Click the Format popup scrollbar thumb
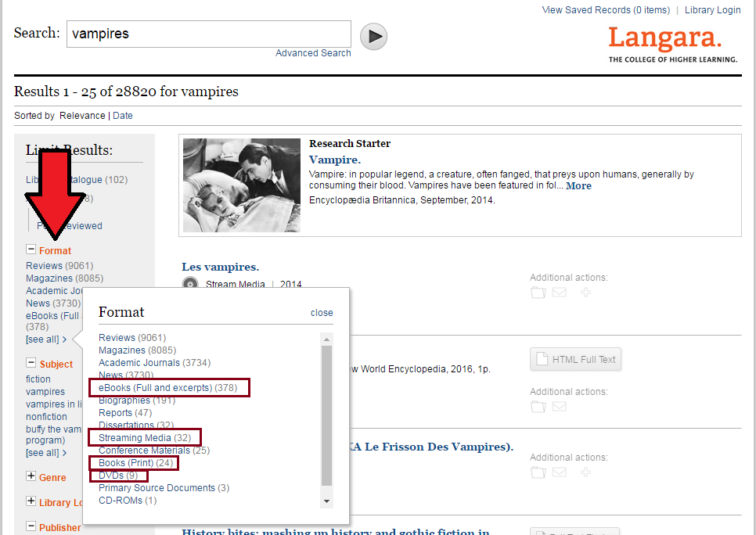The width and height of the screenshot is (756, 535). tap(326, 415)
